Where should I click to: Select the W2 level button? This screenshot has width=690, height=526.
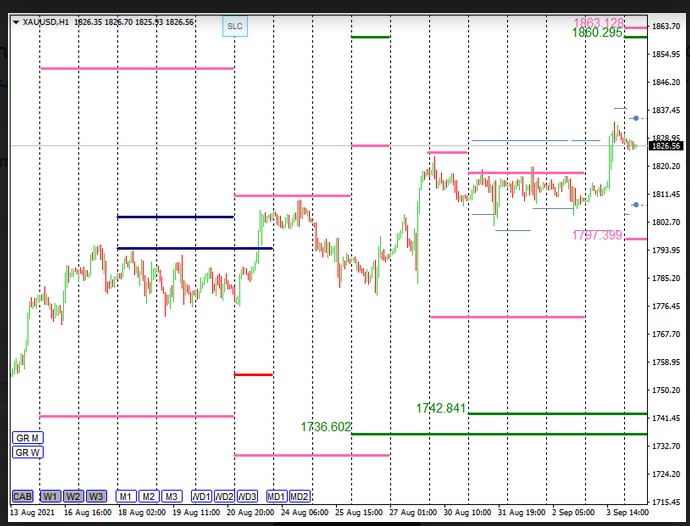[73, 497]
